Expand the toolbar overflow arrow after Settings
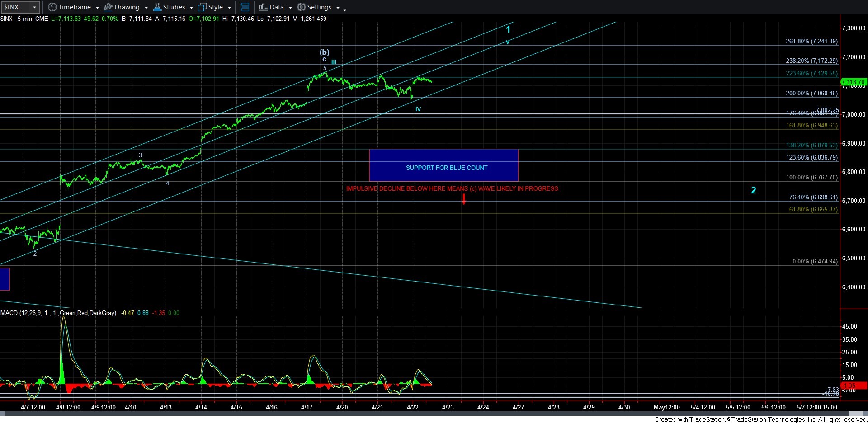 [345, 9]
